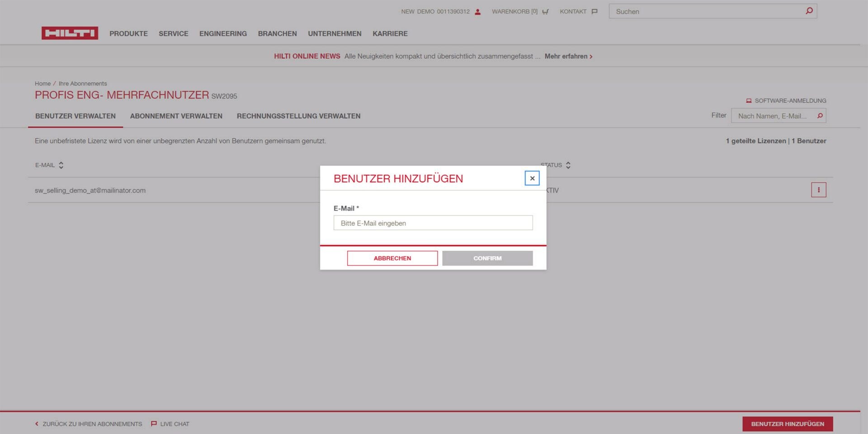Screen dimensions: 868x434
Task: Click the magnifier icon in the Filter field
Action: pos(820,116)
